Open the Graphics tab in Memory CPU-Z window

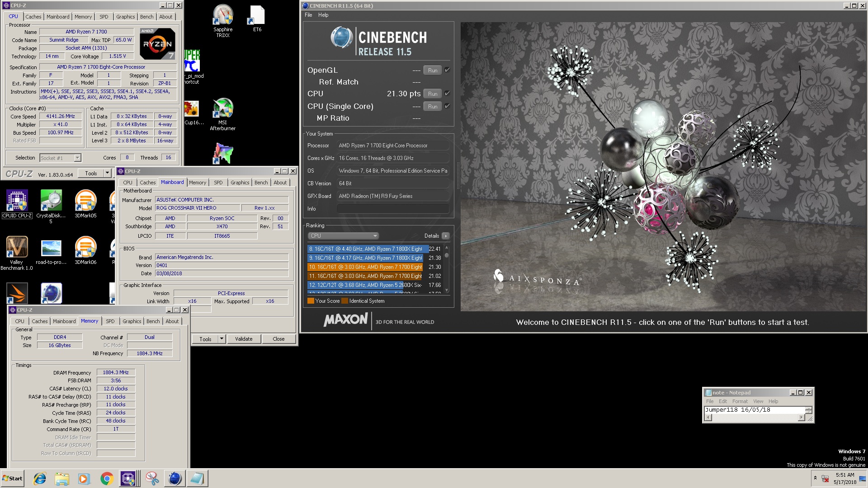pyautogui.click(x=132, y=321)
